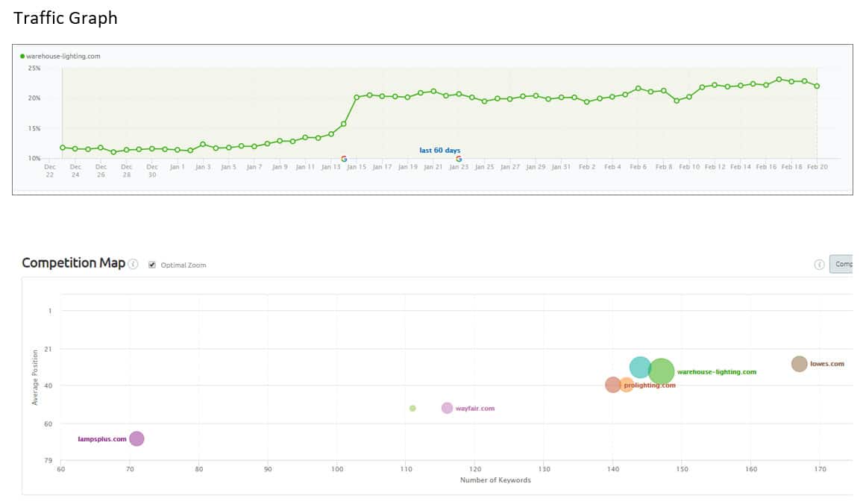Image resolution: width=866 pixels, height=504 pixels.
Task: Open the info icon beside Competition Map heading
Action: tap(133, 265)
